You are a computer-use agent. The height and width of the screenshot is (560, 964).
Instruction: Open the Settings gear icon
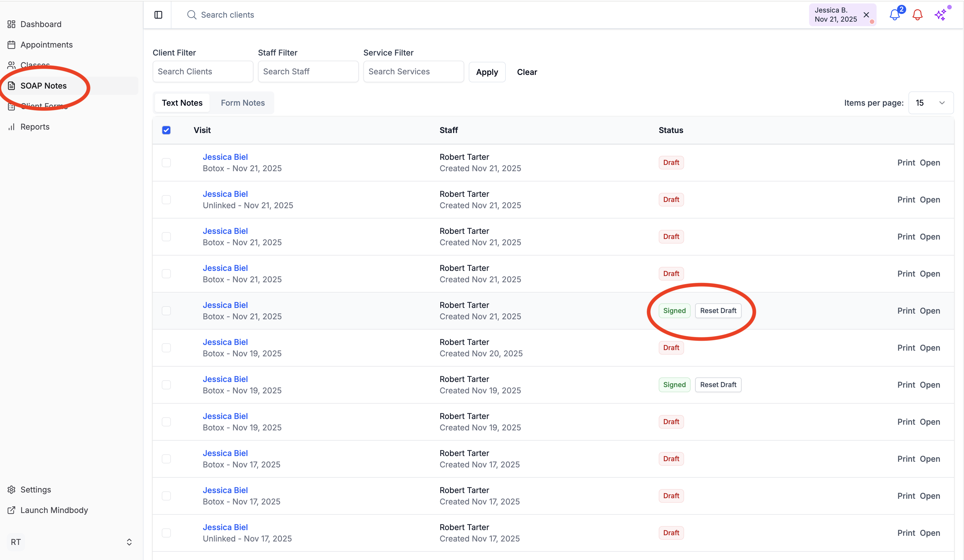(11, 490)
